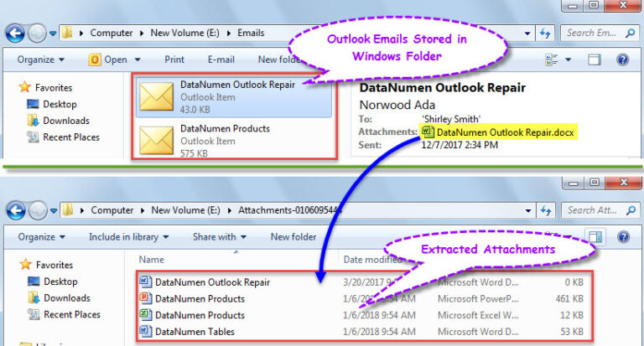Screen dimensions: 644x346
Task: Select Favorites in Attachments window sidebar
Action: coord(46,265)
